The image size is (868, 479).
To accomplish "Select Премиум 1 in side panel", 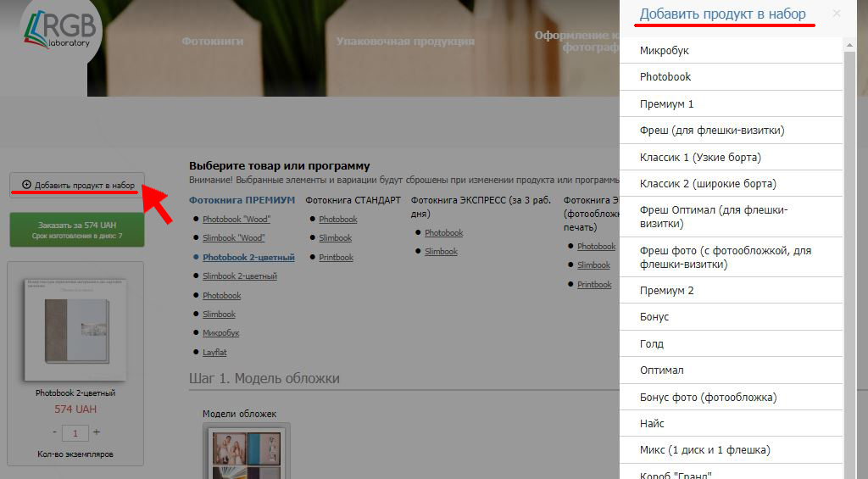I will coord(667,104).
